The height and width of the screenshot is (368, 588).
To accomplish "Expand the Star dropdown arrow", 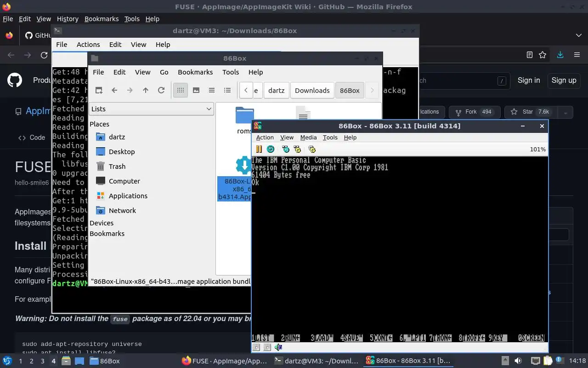I will click(565, 112).
